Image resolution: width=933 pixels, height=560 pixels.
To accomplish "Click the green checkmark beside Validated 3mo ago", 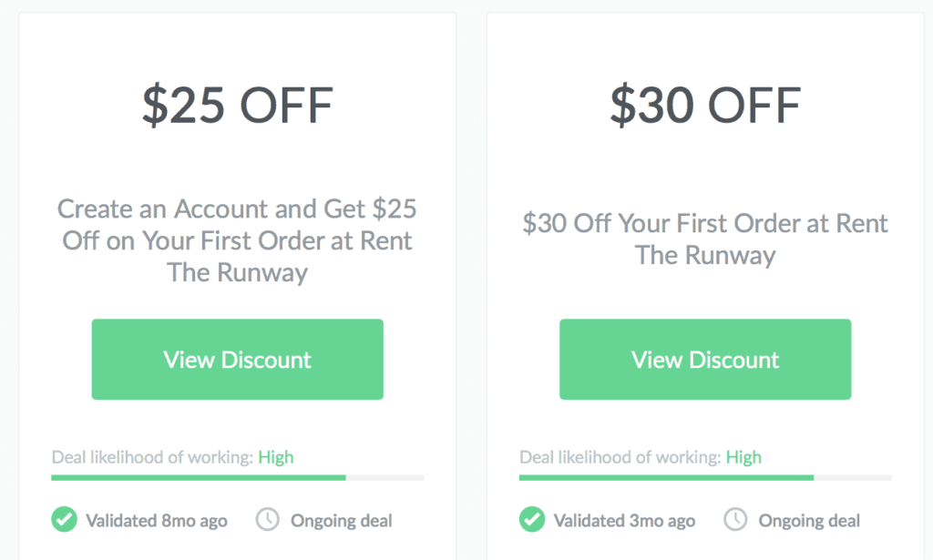I will click(532, 520).
